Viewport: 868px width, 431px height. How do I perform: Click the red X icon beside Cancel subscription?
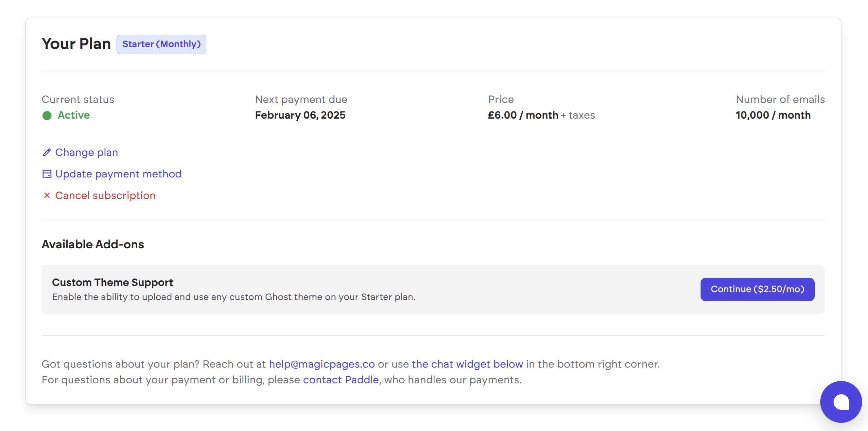47,196
